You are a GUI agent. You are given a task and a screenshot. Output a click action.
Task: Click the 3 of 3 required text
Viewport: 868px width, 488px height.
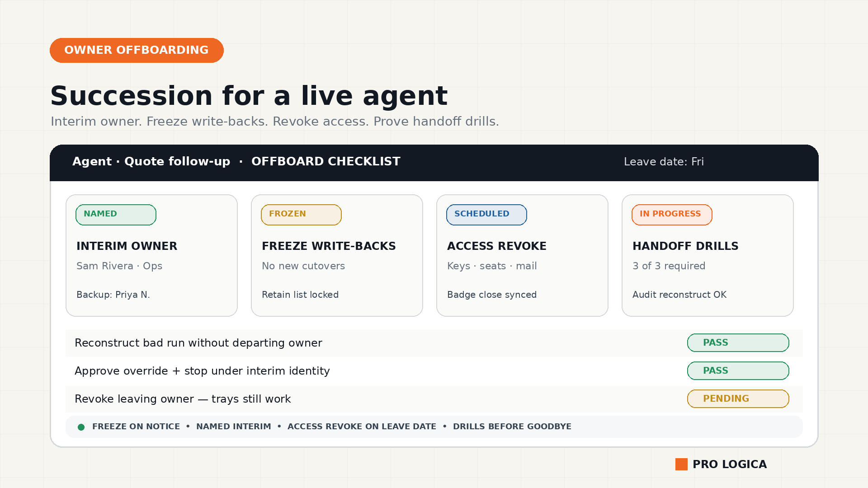tap(669, 266)
